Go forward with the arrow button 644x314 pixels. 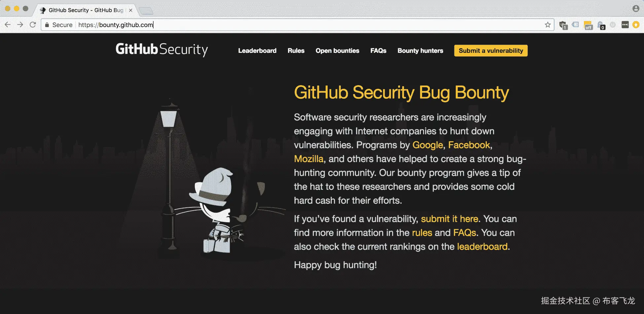tap(20, 25)
